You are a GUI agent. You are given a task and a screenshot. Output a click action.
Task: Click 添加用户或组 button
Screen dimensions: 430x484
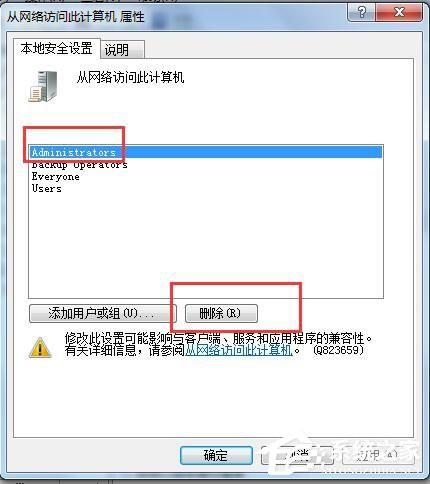point(103,313)
